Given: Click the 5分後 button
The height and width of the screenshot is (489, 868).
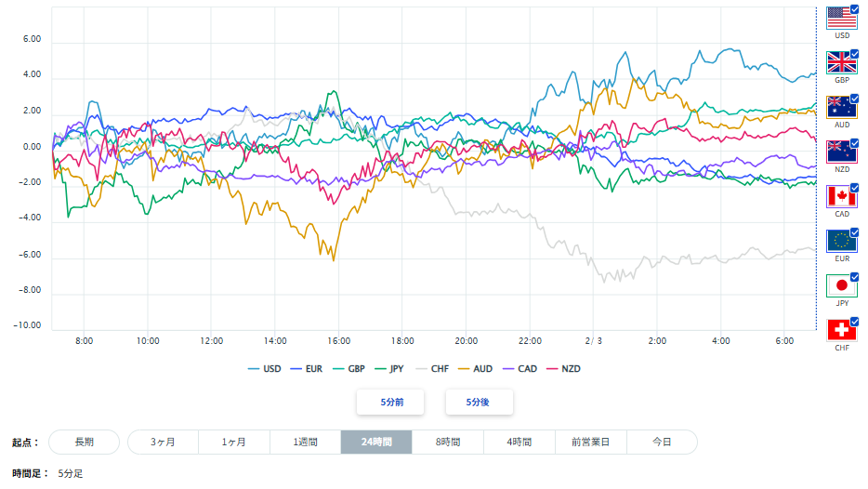Looking at the screenshot, I should 480,402.
